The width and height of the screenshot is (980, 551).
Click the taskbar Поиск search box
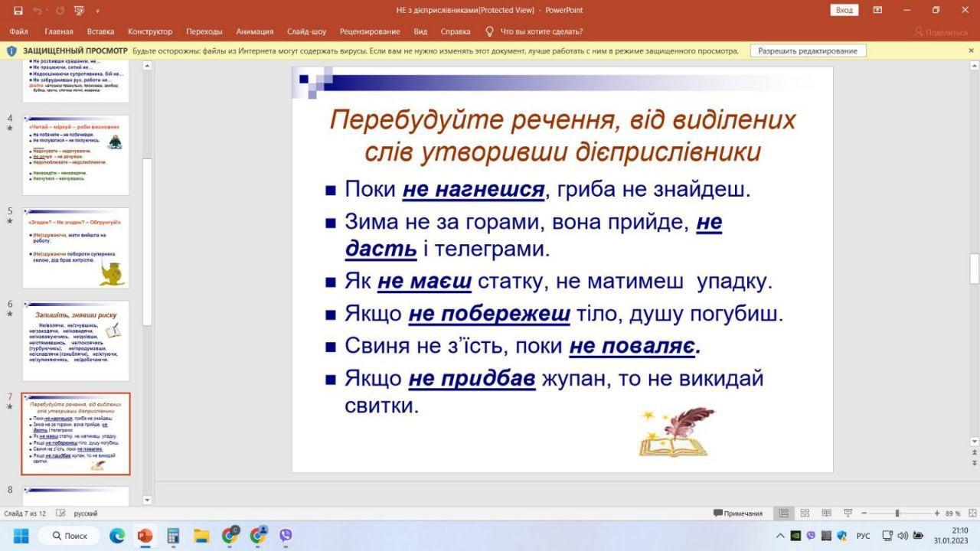(x=70, y=536)
